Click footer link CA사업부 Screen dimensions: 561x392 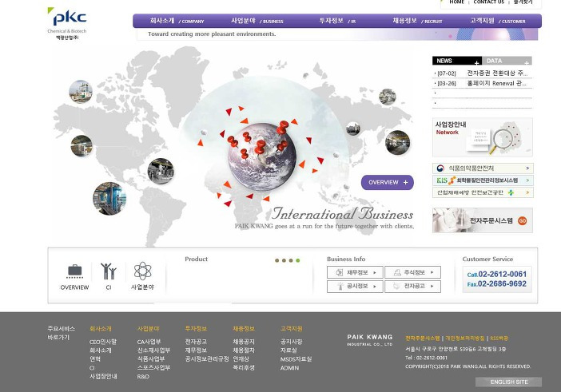[x=149, y=342]
